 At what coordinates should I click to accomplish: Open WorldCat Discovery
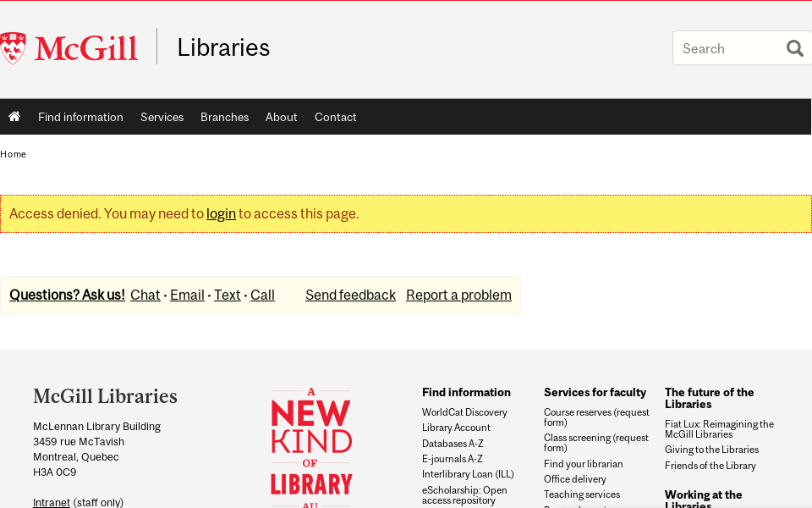[464, 412]
